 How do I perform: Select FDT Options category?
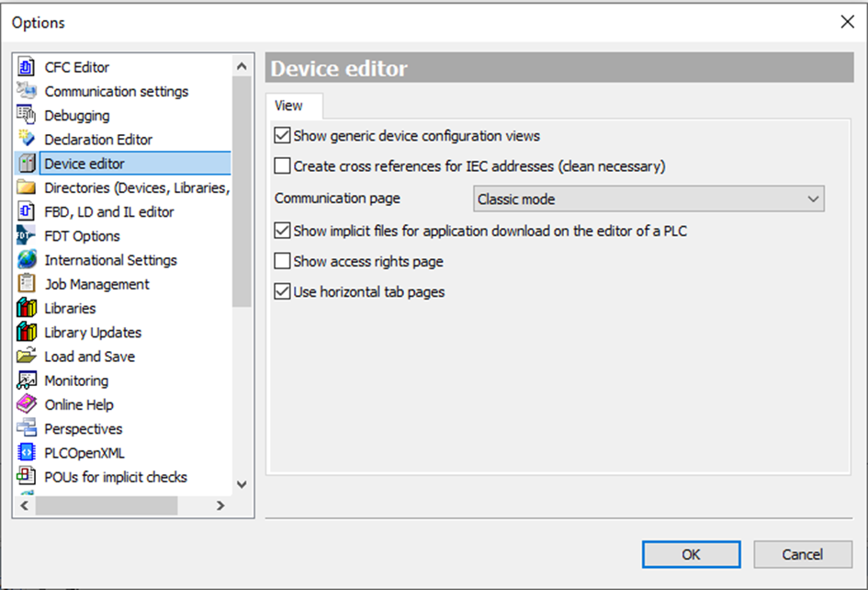(x=82, y=235)
